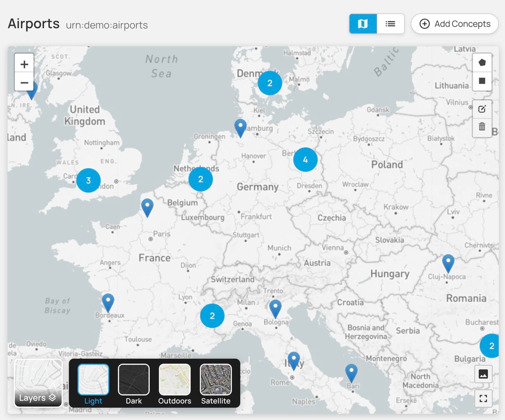Screen dimensions: 505x420
Task: Select the draw polygon tool
Action: [482, 63]
